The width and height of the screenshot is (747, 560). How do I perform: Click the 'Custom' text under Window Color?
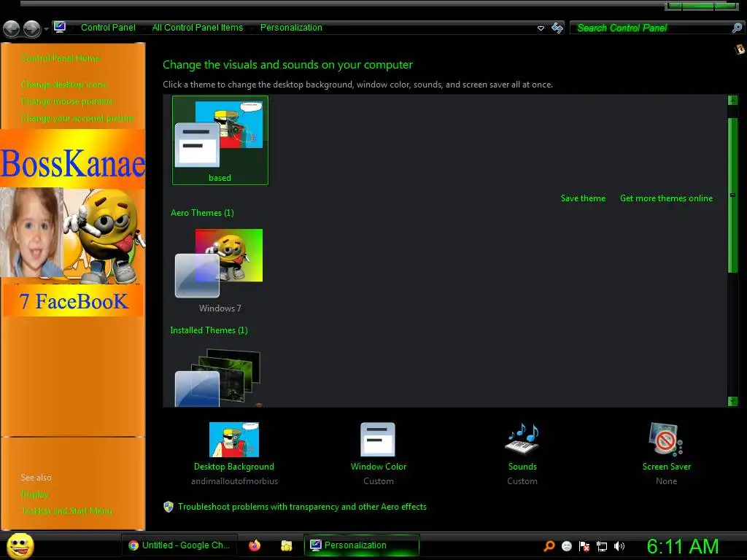[x=379, y=481]
